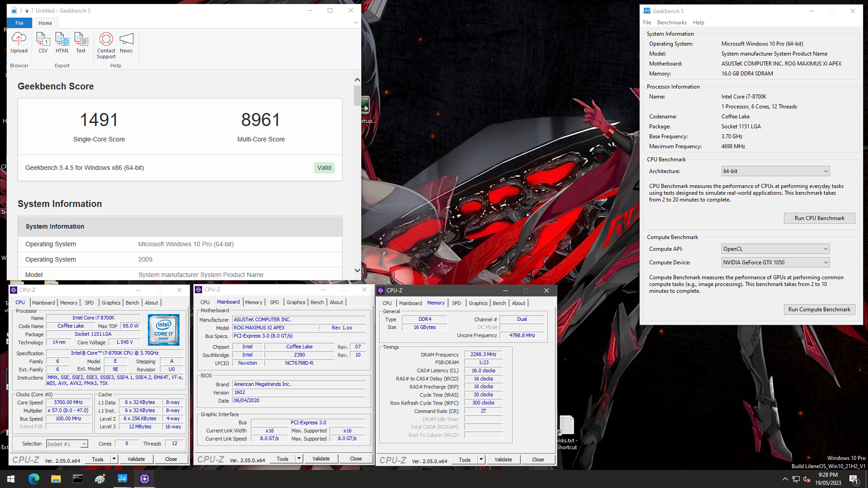Click Run Compute Benchmark button
This screenshot has width=868, height=488.
pyautogui.click(x=819, y=310)
